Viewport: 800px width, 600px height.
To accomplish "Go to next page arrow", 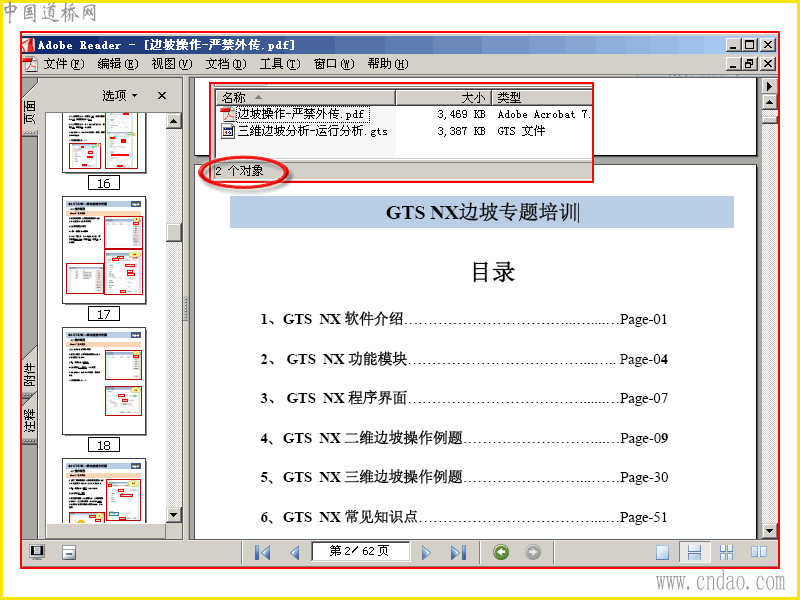I will click(x=426, y=552).
